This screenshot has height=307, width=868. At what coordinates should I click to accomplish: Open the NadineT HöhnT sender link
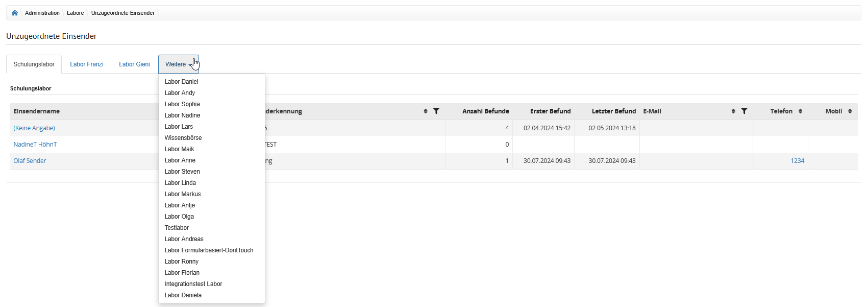[35, 145]
